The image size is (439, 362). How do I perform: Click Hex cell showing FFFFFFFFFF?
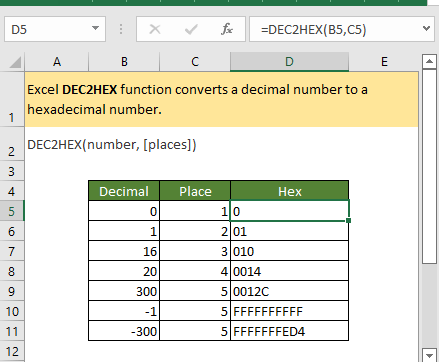click(x=289, y=311)
